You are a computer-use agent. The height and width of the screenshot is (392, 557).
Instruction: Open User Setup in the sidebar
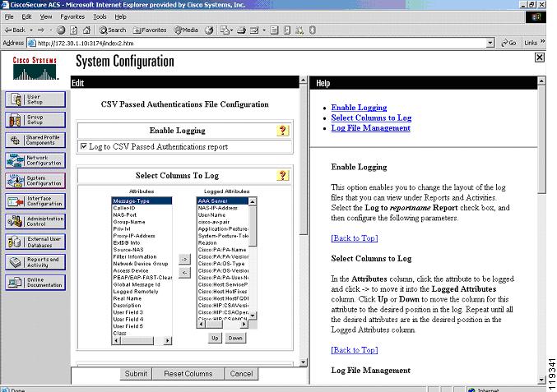(x=35, y=99)
